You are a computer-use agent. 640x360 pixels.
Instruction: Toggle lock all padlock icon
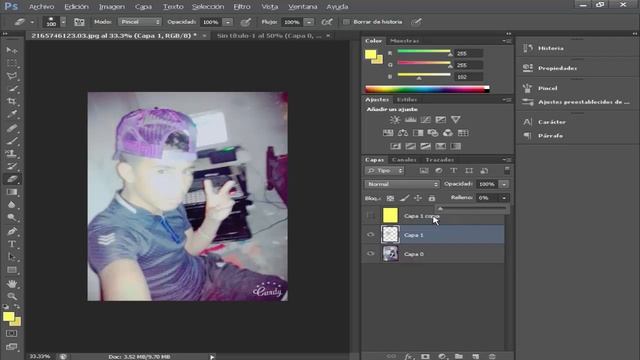point(432,198)
